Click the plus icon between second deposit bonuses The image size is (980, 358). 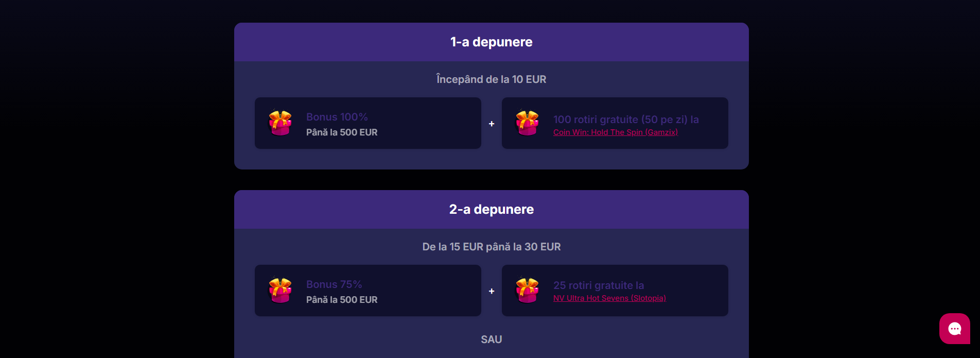coord(491,291)
